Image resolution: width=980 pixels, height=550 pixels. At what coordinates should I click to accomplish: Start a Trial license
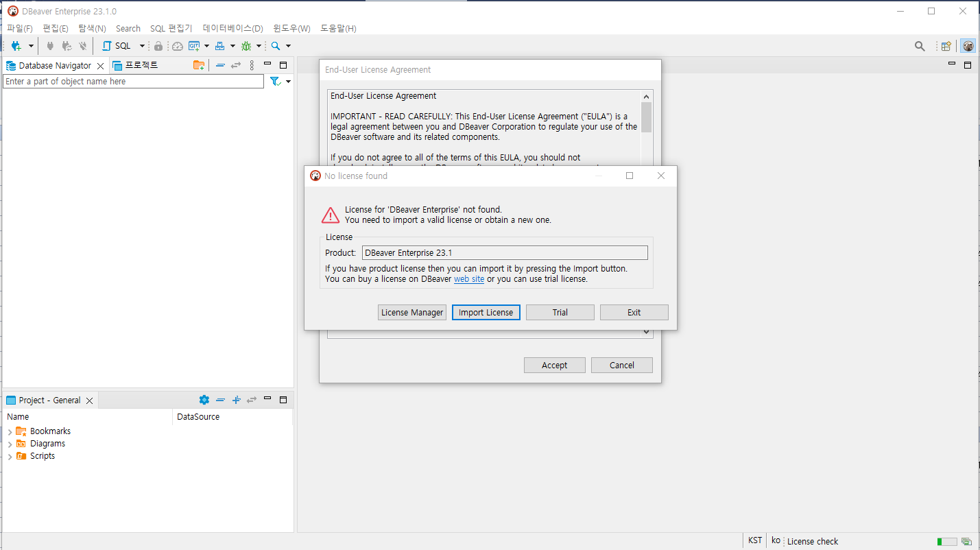point(560,313)
